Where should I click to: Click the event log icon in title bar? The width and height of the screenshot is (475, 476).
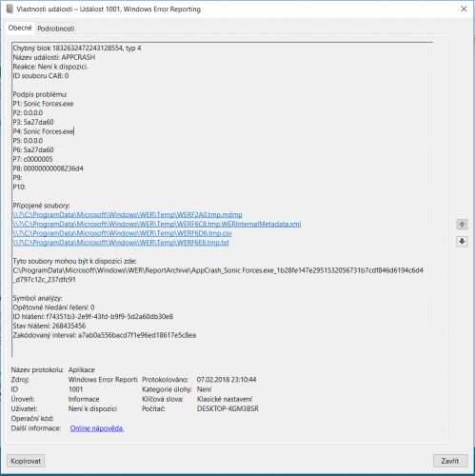(x=10, y=9)
